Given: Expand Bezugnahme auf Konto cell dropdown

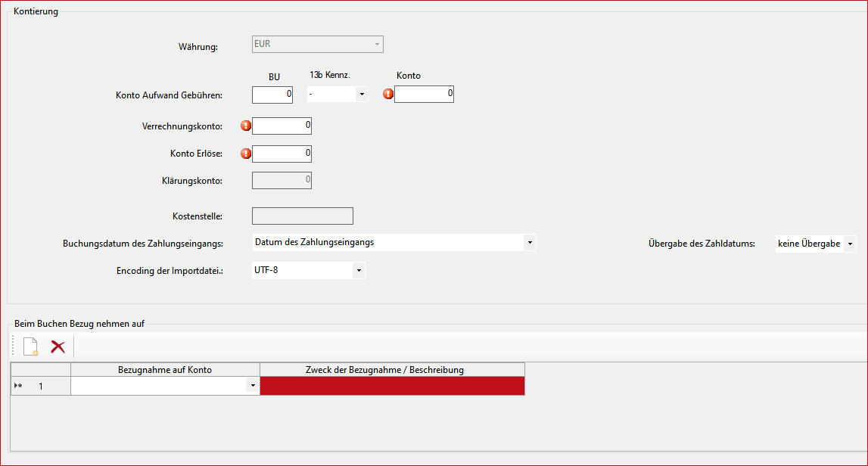Looking at the screenshot, I should click(x=252, y=387).
